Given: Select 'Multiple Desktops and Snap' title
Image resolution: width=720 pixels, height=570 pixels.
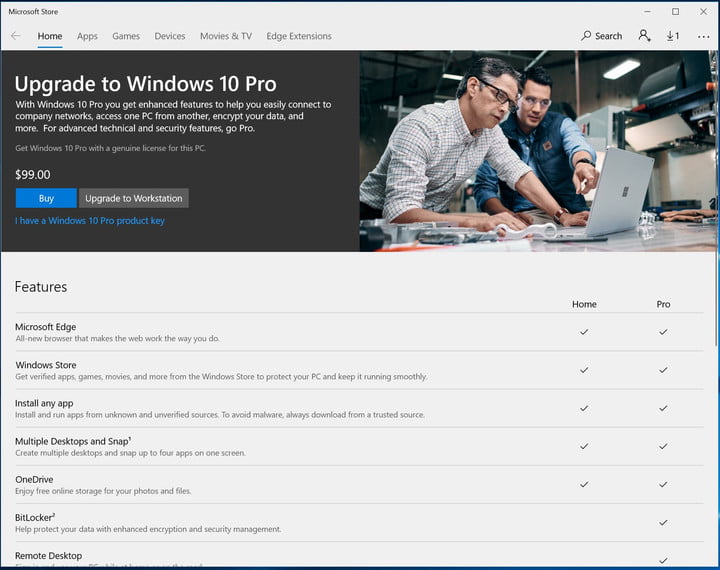Looking at the screenshot, I should [73, 441].
